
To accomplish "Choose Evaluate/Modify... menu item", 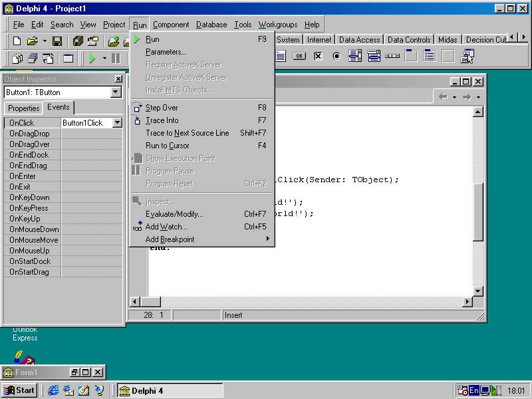I will coord(202,214).
